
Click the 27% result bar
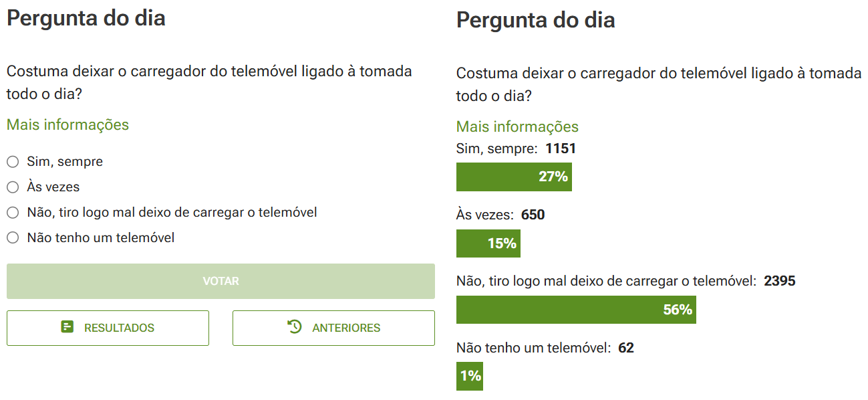click(514, 177)
